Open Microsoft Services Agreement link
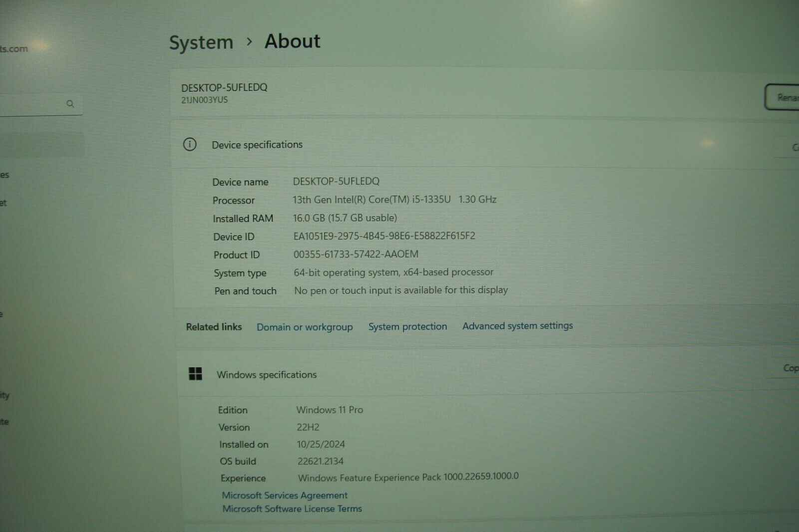The image size is (799, 532). coord(285,495)
